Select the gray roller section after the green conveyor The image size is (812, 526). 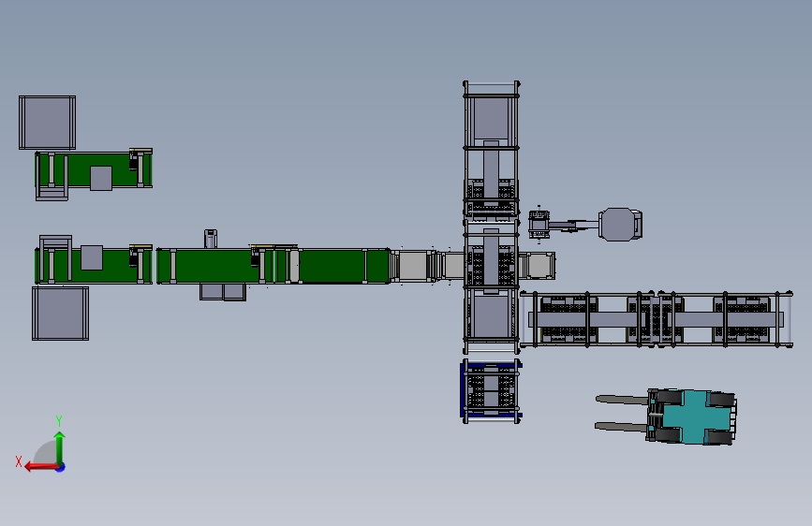click(413, 266)
